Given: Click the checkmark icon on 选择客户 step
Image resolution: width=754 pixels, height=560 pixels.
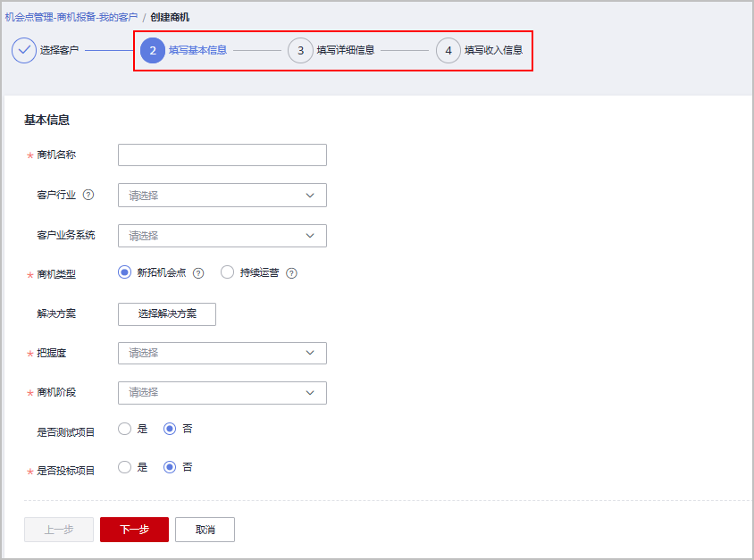Looking at the screenshot, I should tap(22, 51).
